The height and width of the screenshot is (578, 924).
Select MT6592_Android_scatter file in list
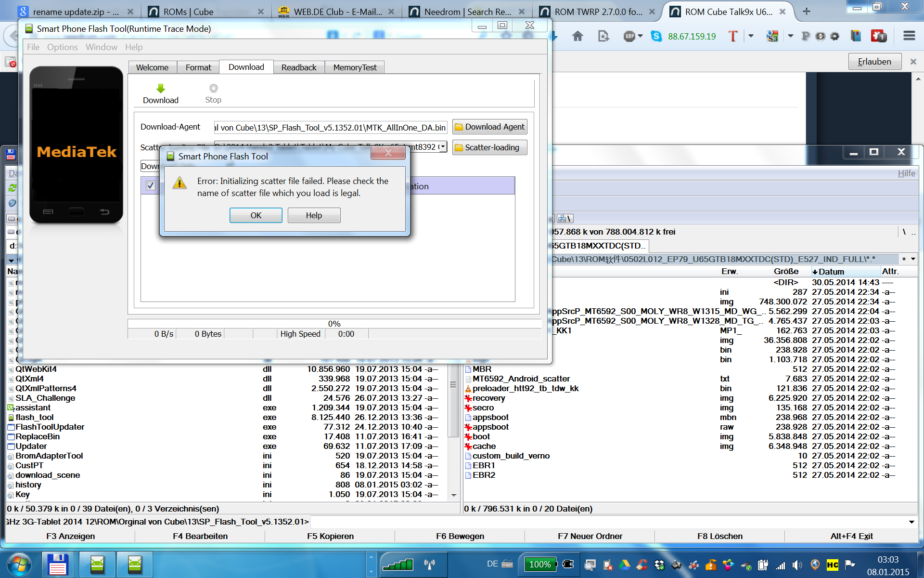[521, 379]
